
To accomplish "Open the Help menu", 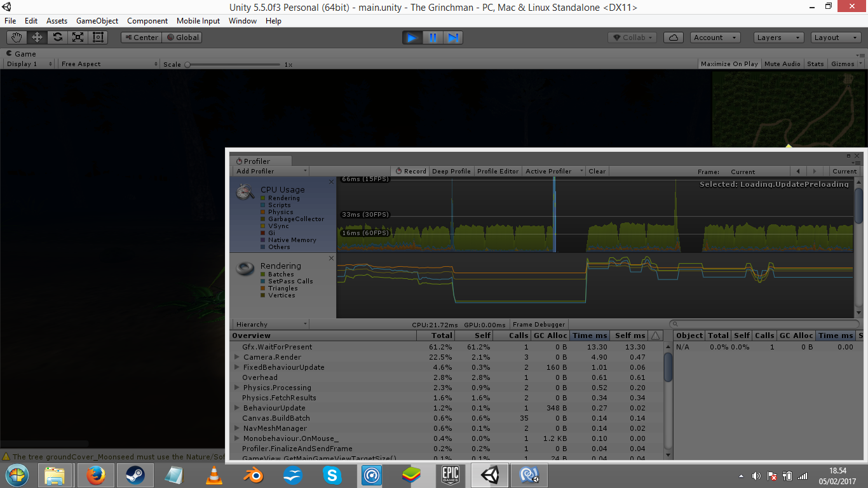I will click(273, 21).
